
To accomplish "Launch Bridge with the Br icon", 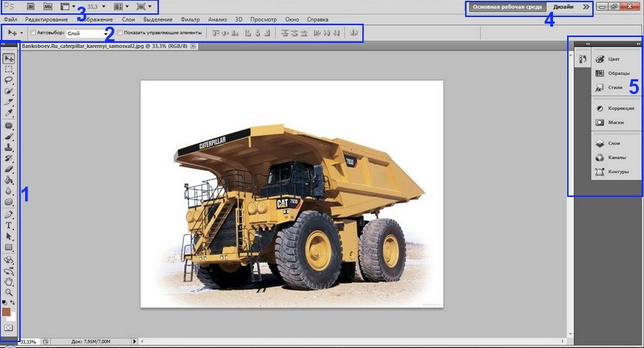I will tap(31, 6).
